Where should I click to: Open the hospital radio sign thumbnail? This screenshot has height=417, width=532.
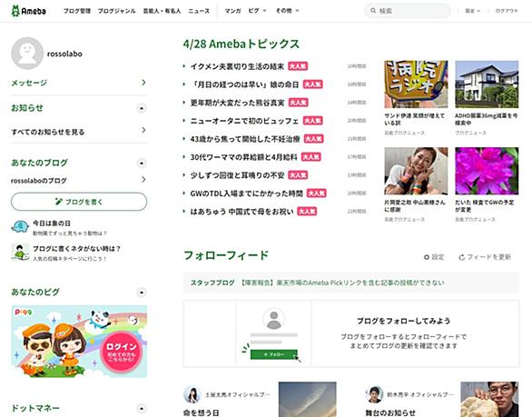click(x=416, y=84)
